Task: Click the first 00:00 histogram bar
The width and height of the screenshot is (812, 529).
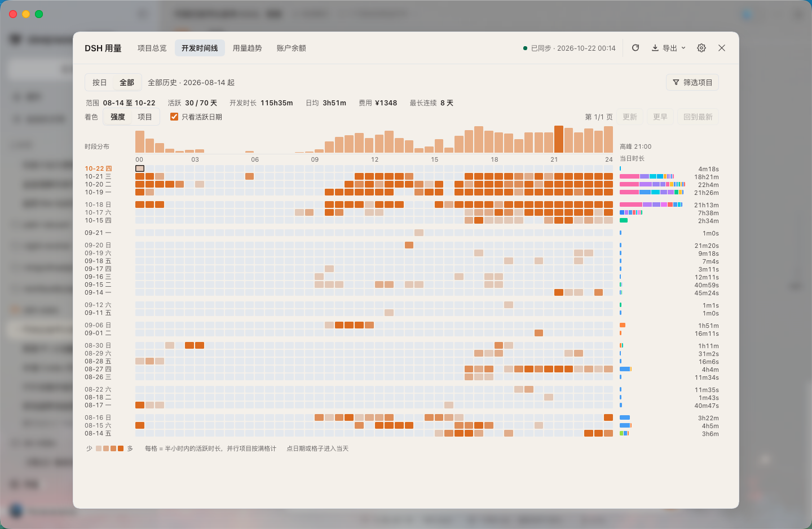Action: [140, 142]
